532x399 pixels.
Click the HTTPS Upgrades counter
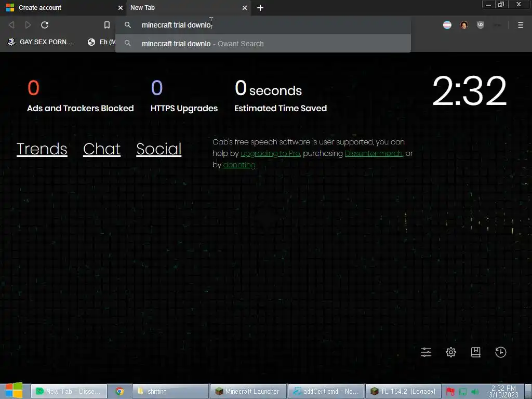pos(184,96)
